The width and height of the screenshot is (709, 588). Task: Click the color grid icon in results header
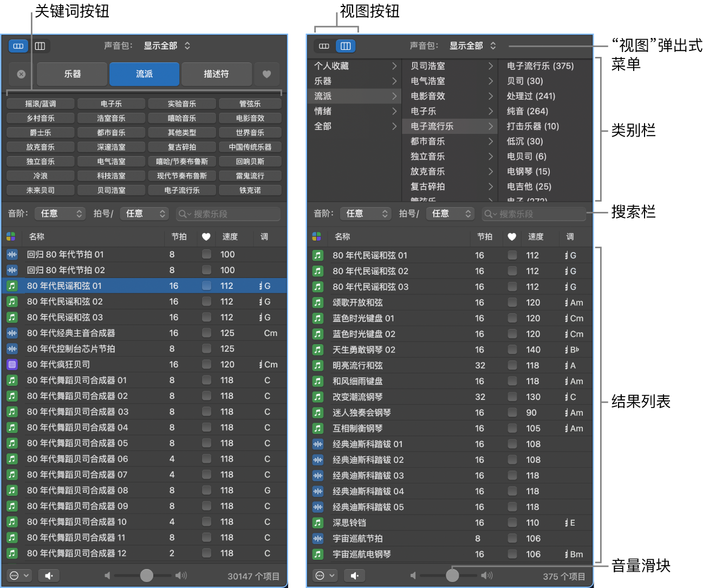(x=11, y=237)
